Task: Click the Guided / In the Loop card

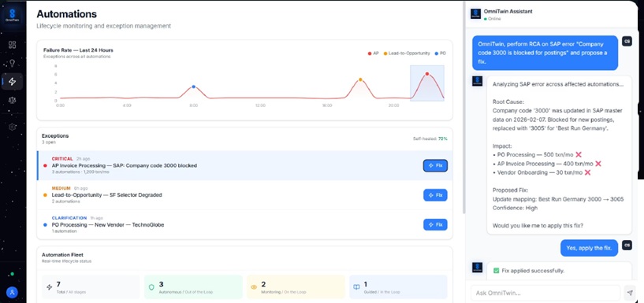Action: 398,287
